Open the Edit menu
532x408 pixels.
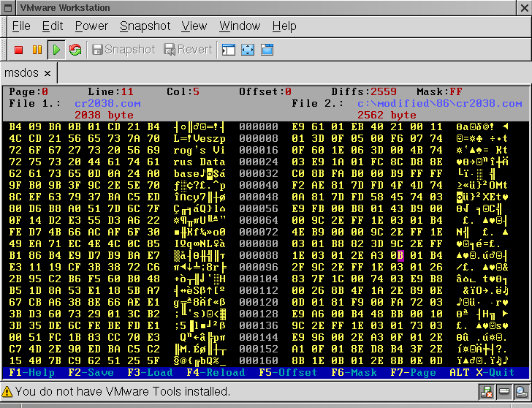click(x=53, y=26)
